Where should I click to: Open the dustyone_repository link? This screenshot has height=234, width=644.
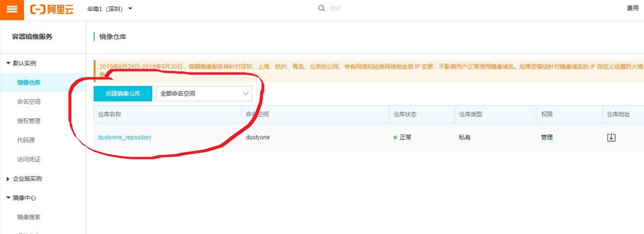(x=125, y=137)
